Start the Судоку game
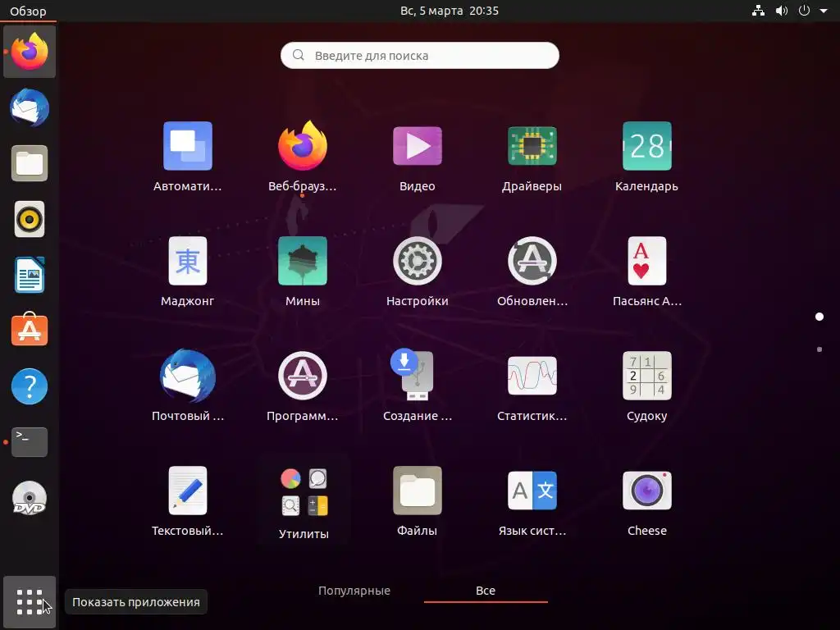840x630 pixels. [x=646, y=386]
